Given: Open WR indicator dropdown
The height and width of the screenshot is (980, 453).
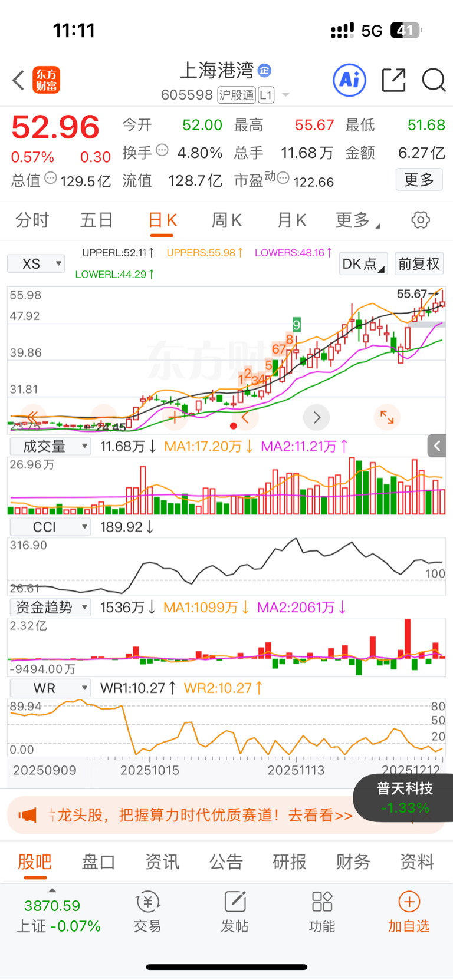Looking at the screenshot, I should click(x=50, y=688).
